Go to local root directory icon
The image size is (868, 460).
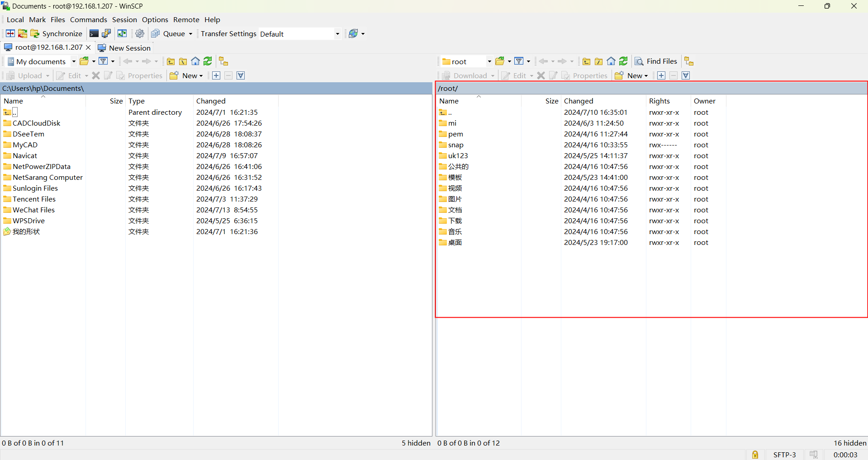pos(183,61)
